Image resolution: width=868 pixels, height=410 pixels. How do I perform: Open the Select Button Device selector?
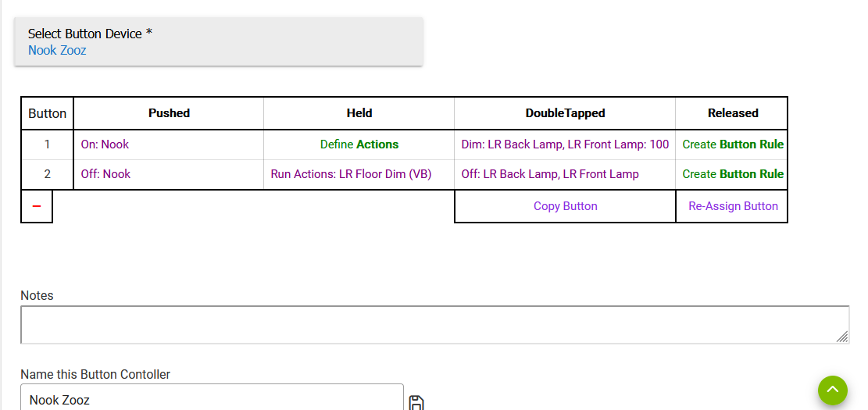click(x=219, y=41)
